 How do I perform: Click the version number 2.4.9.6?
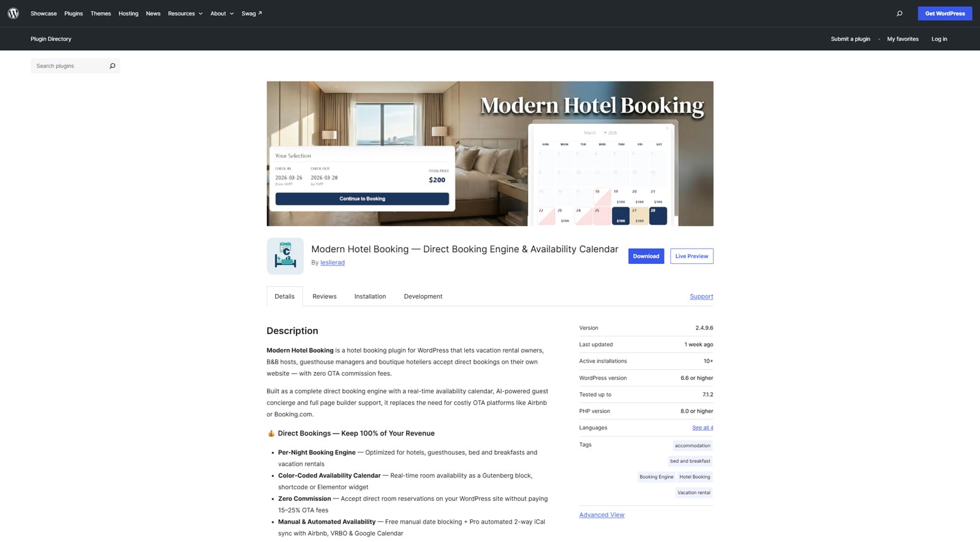(x=704, y=328)
